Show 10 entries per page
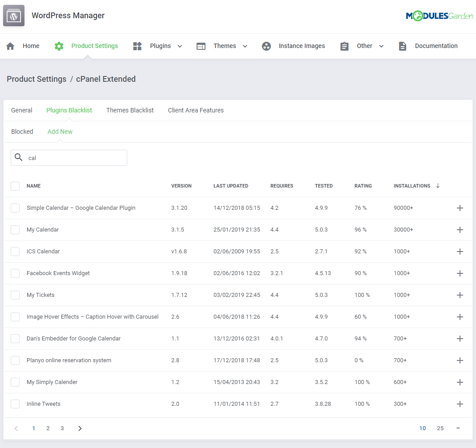Image resolution: width=476 pixels, height=448 pixels. (423, 428)
